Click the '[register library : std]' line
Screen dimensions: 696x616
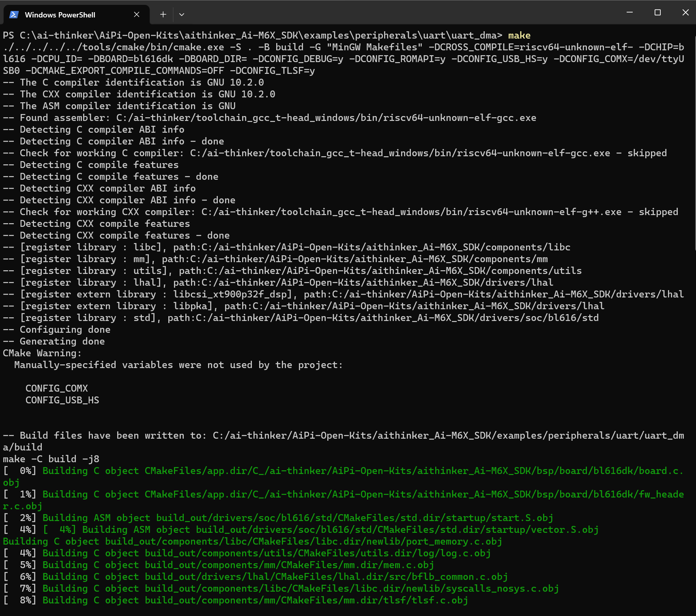coord(301,318)
